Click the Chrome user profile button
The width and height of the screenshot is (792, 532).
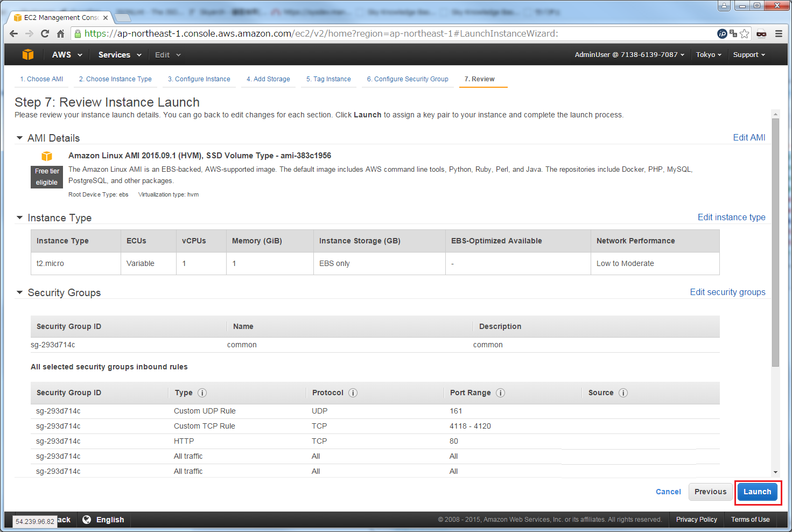pos(725,5)
